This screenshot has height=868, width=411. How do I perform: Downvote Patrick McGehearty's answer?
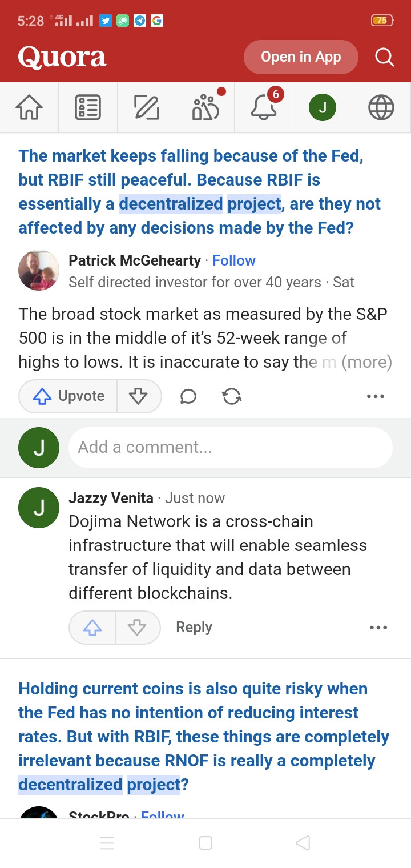pos(138,396)
